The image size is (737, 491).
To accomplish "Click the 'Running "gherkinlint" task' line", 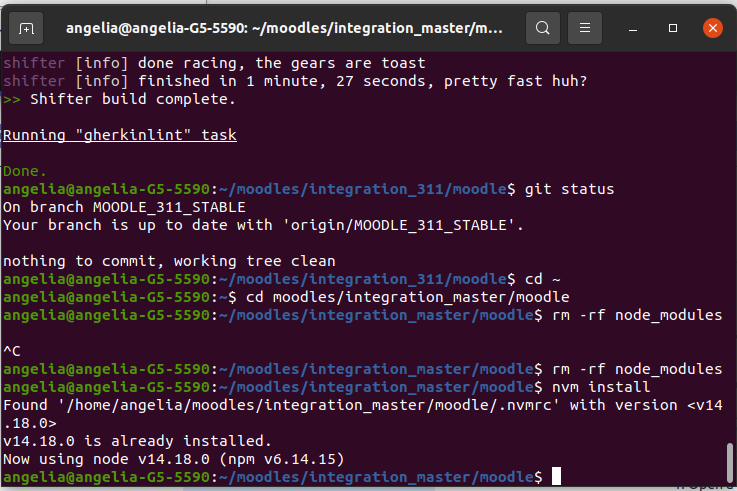I will [x=120, y=135].
